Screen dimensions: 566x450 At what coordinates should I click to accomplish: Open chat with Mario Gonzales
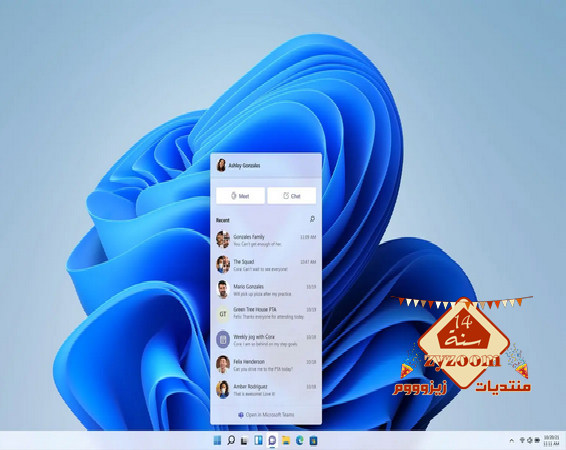click(266, 289)
